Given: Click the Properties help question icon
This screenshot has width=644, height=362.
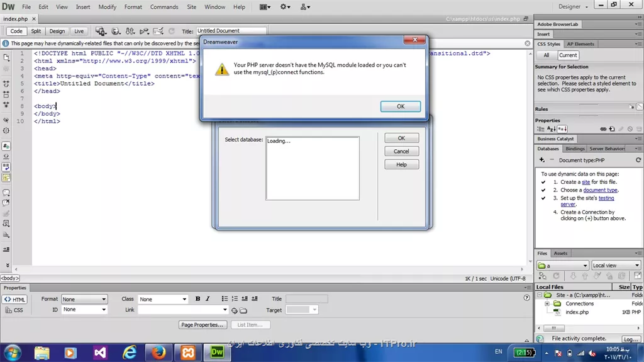Looking at the screenshot, I should pos(526,298).
